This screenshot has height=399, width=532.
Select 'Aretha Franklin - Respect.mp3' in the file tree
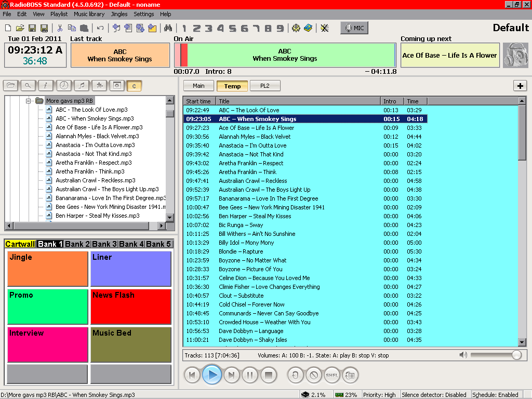94,163
